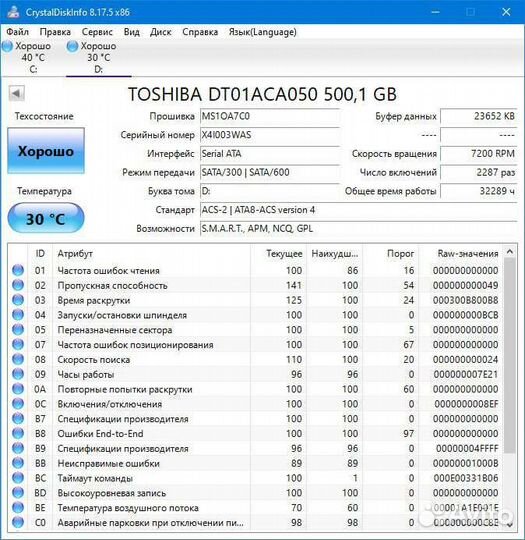Click status circle for attribute 04

[18, 315]
